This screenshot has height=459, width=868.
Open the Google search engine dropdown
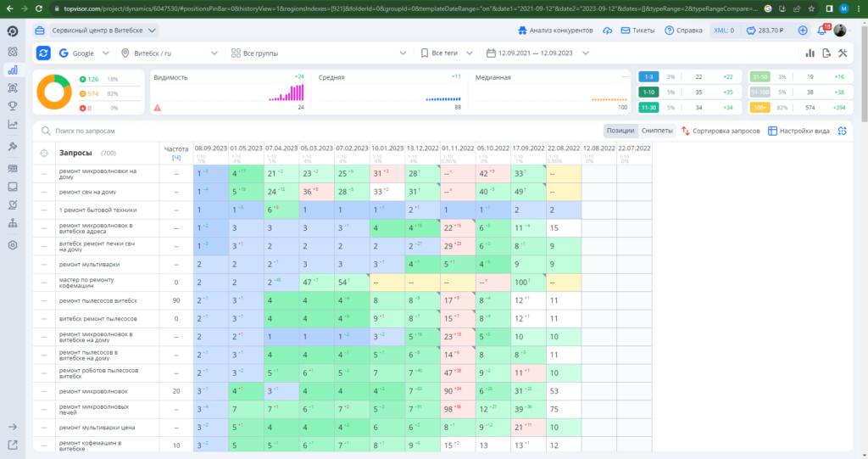click(84, 53)
